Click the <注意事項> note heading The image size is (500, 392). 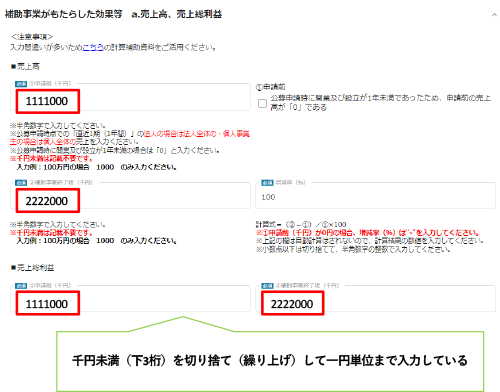[32, 37]
